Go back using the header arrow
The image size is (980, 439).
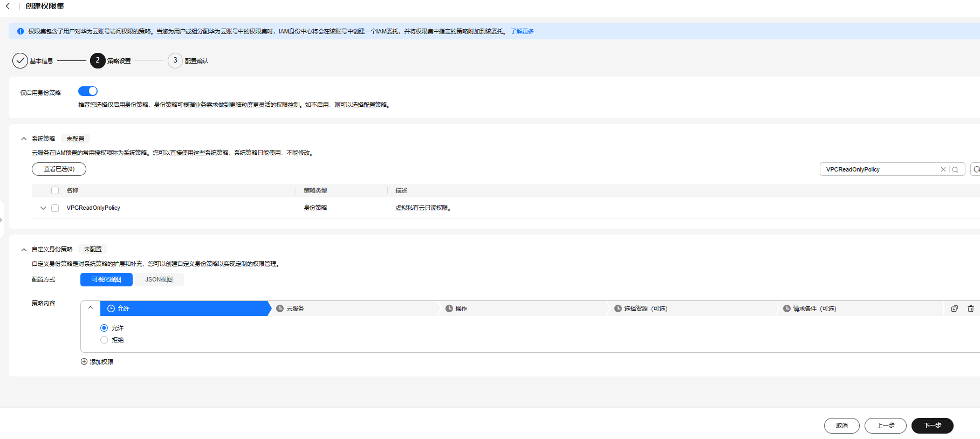click(8, 6)
